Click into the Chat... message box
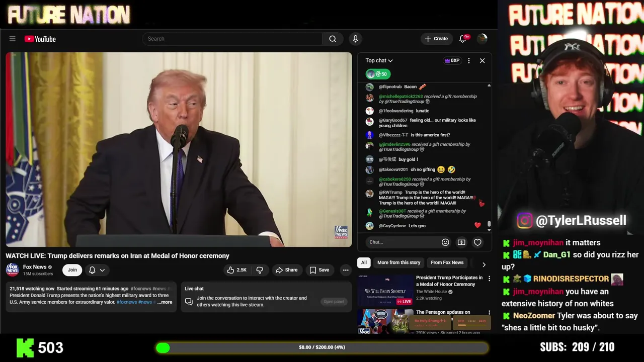The image size is (644, 362). click(403, 242)
